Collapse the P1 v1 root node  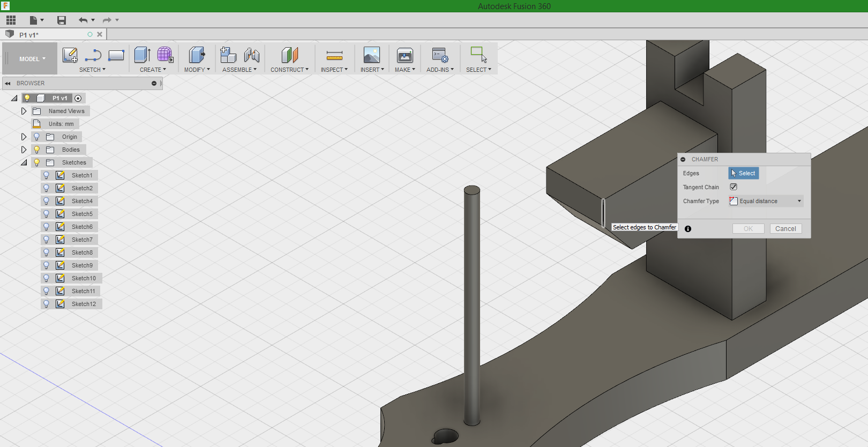coord(14,98)
